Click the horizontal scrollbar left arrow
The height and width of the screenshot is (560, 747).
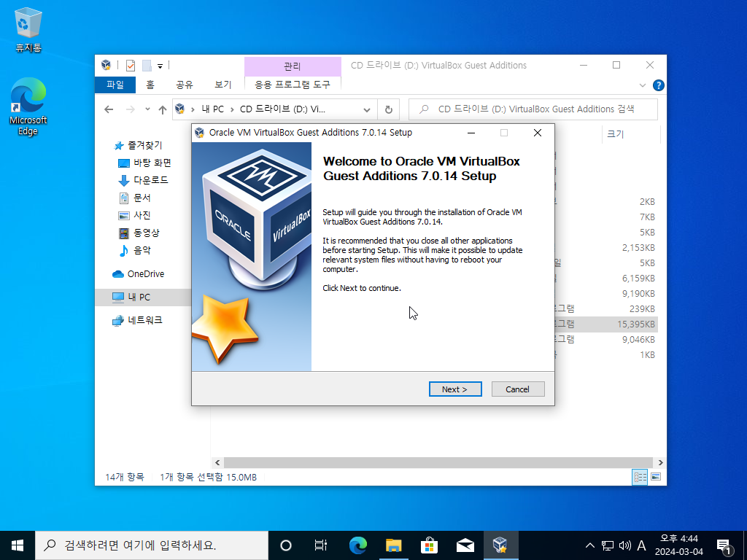(217, 462)
